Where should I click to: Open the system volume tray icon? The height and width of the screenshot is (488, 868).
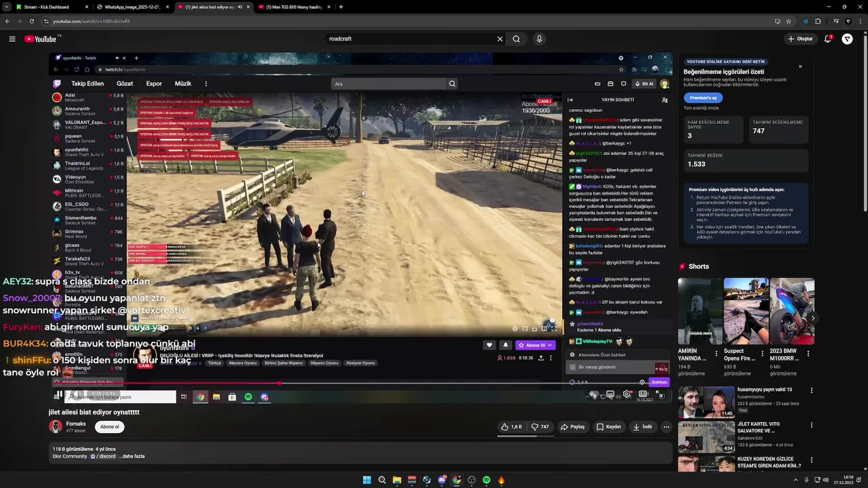[x=825, y=480]
